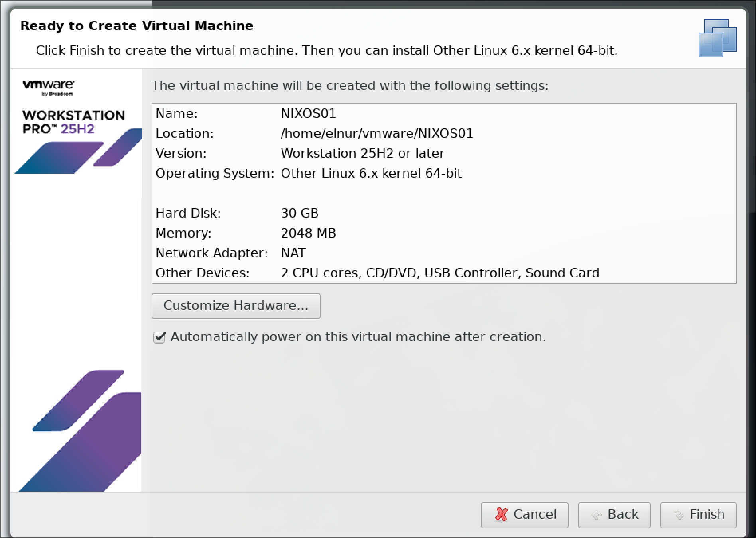Click 'The virtual machine will be created' text

350,86
